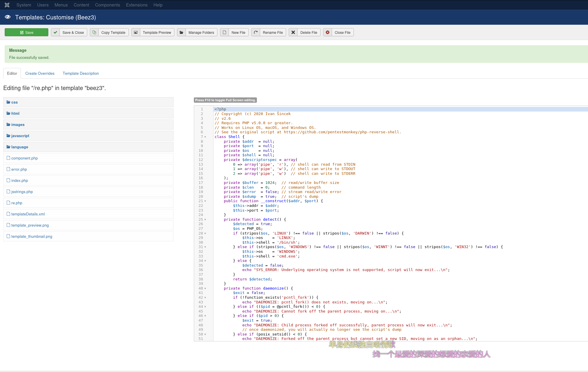Click the Manage Folders folder icon
The height and width of the screenshot is (372, 588).
tap(181, 32)
